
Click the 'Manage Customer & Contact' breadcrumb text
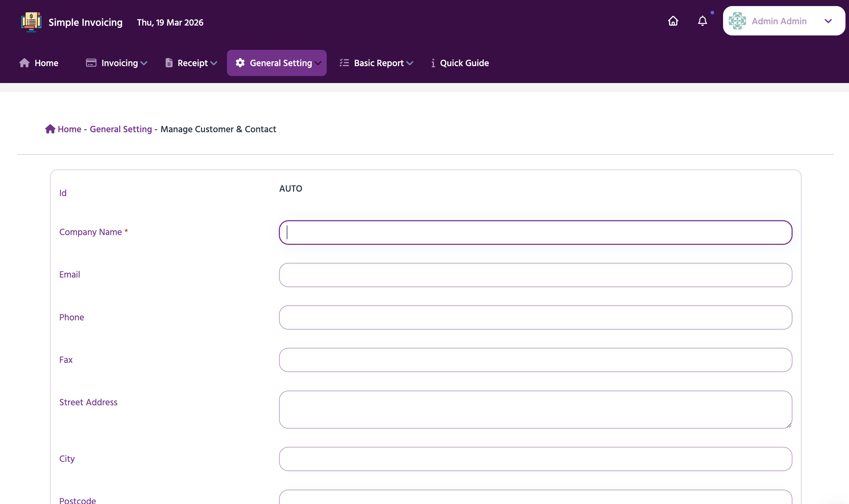pyautogui.click(x=218, y=129)
